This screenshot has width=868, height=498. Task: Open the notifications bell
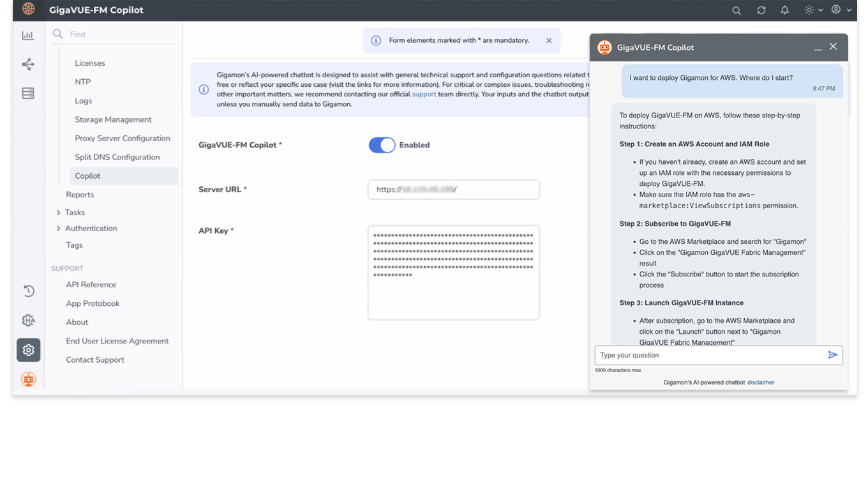[x=784, y=10]
